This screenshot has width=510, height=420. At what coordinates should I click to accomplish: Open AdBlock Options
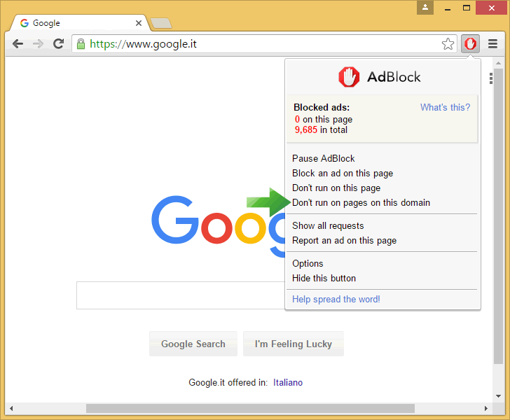point(308,263)
